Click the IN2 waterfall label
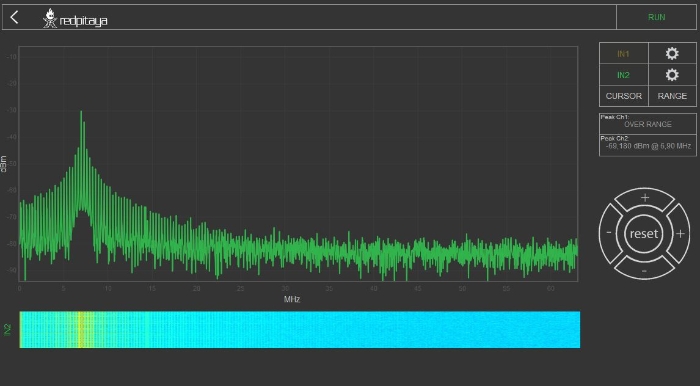Viewport: 700px width, 386px height. 8,330
